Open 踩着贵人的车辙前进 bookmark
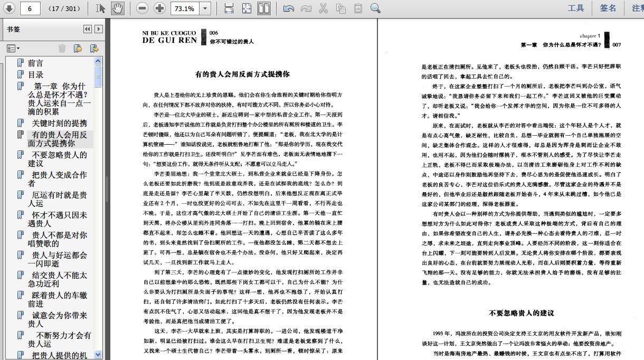 (58, 299)
